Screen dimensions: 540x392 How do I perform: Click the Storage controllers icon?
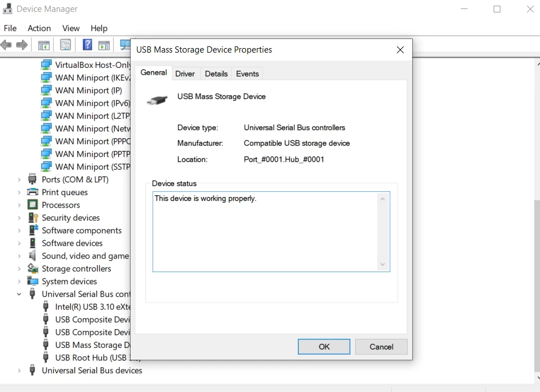[x=33, y=268]
